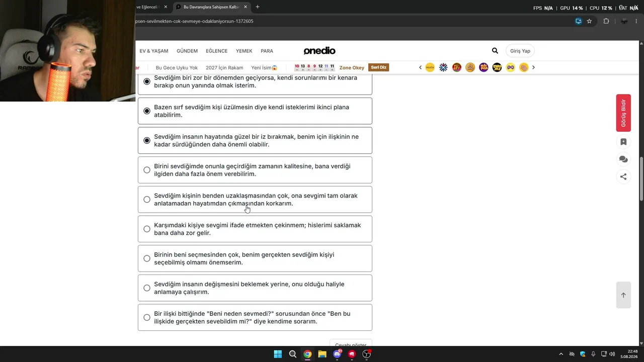
Task: Click the Okey number tiles banner
Action: click(314, 67)
